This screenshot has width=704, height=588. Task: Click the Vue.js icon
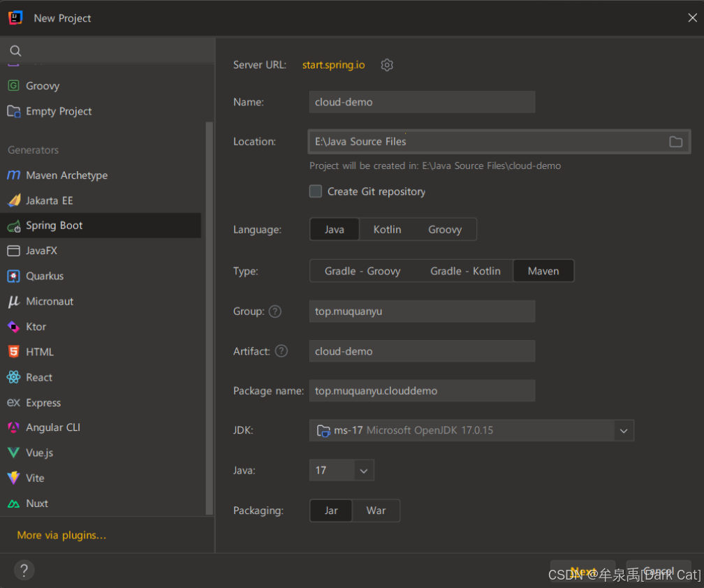[13, 453]
